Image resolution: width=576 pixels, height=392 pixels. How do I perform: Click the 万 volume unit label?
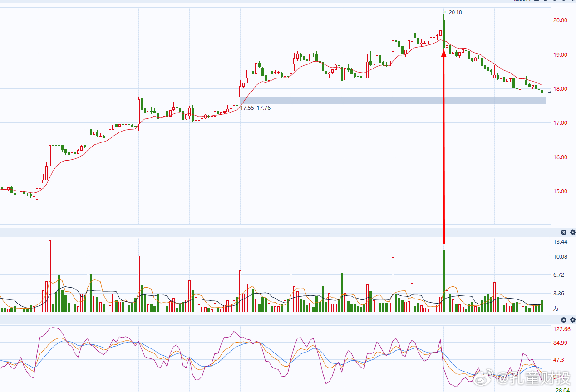pyautogui.click(x=556, y=309)
